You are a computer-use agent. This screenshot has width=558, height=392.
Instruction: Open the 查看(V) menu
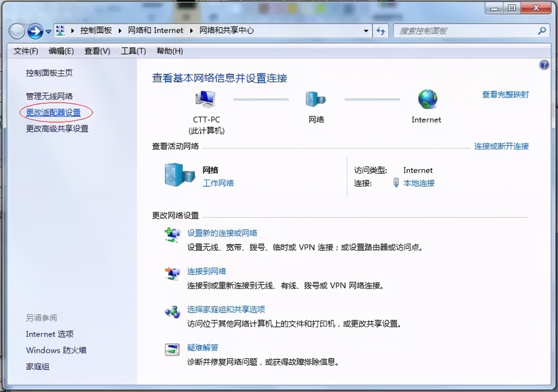[x=96, y=50]
